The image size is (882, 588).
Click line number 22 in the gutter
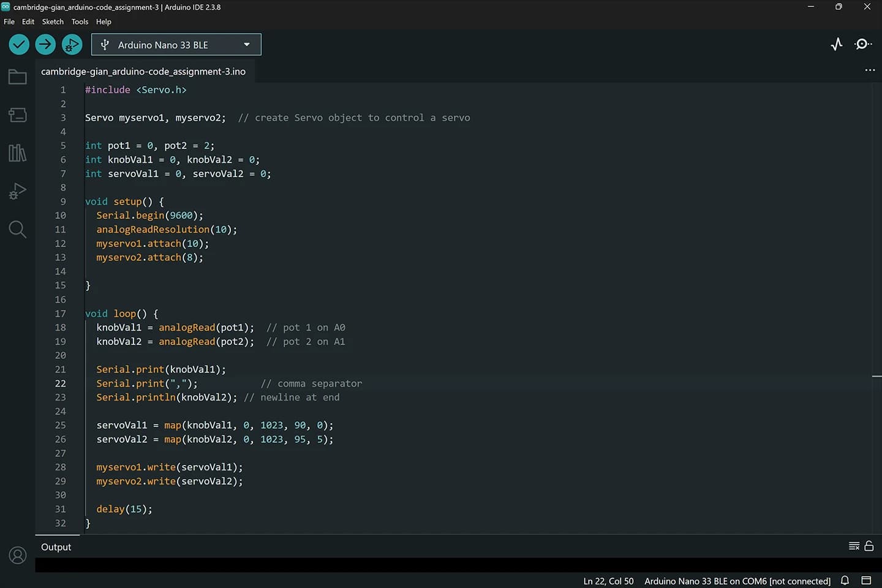tap(61, 383)
